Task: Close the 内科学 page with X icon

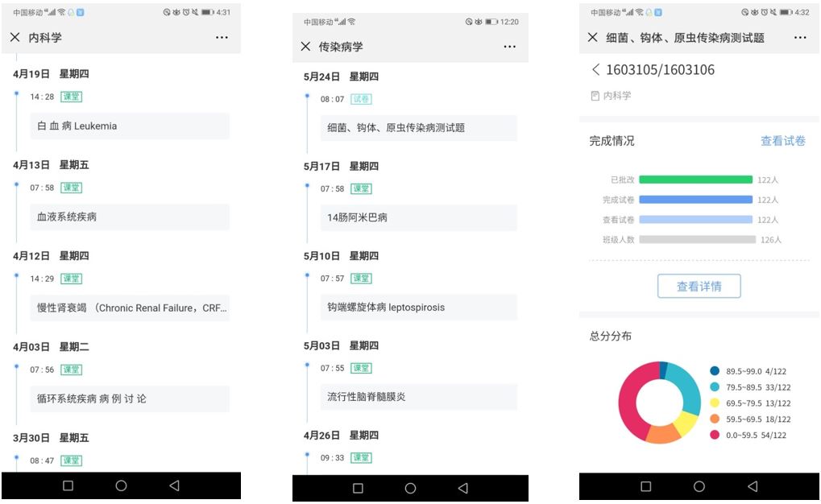Action: (x=15, y=37)
